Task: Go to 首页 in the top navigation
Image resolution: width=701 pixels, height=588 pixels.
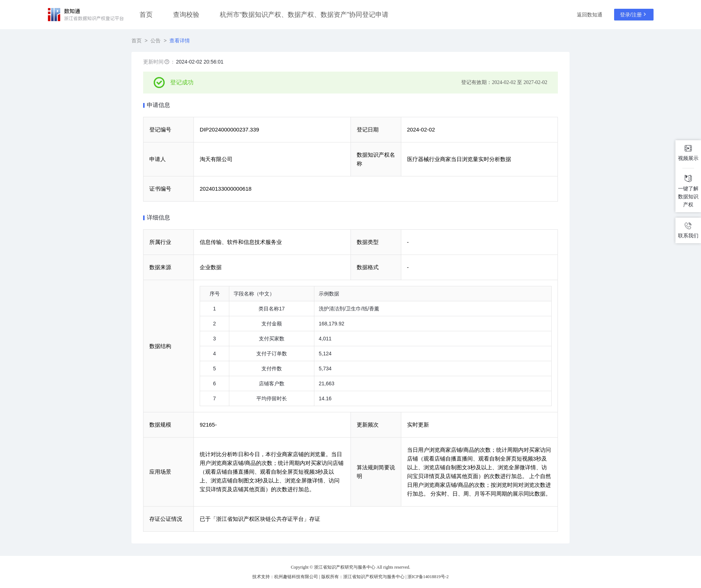Action: [x=146, y=15]
